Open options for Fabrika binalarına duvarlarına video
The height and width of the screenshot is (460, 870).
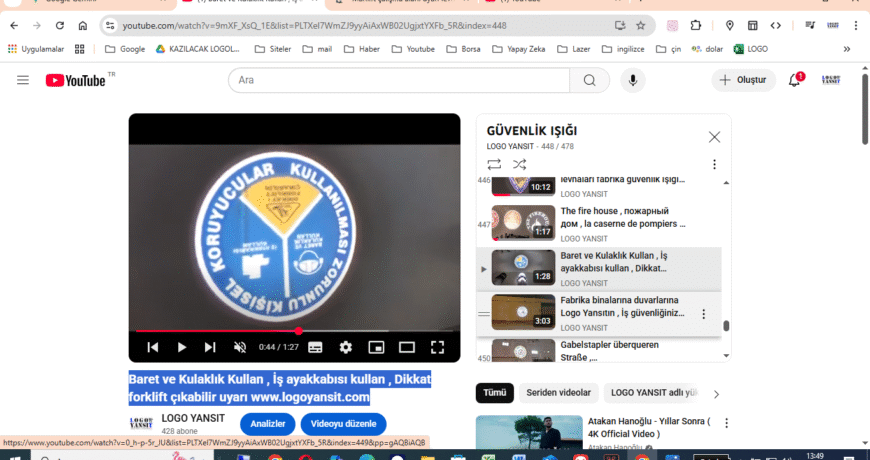tap(704, 314)
